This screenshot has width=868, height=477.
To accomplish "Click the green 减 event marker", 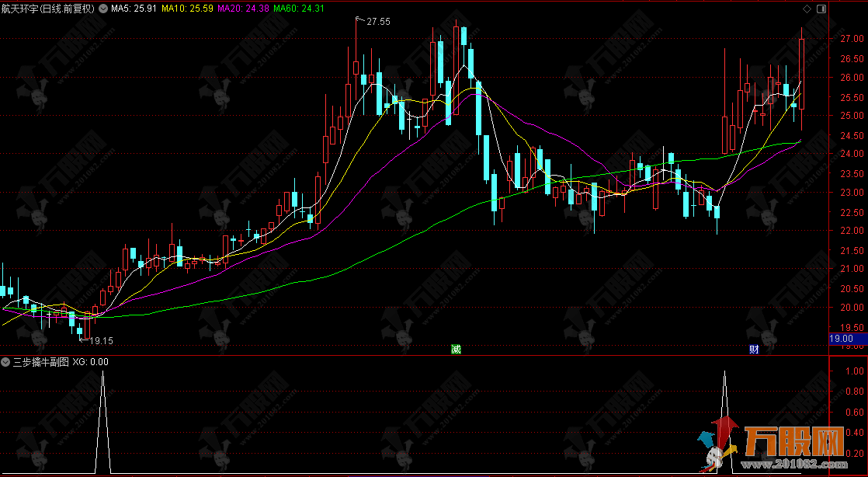I will click(456, 349).
